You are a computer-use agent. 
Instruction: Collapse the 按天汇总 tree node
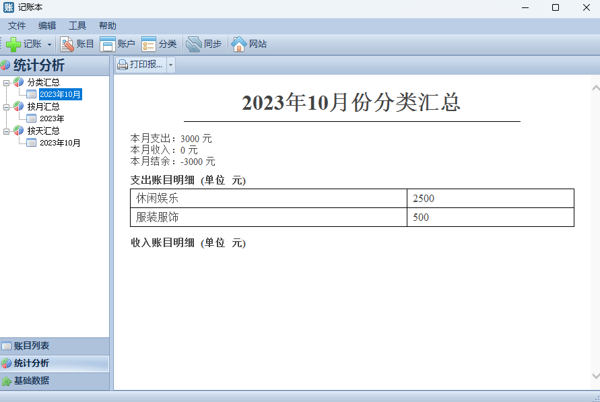click(x=6, y=131)
